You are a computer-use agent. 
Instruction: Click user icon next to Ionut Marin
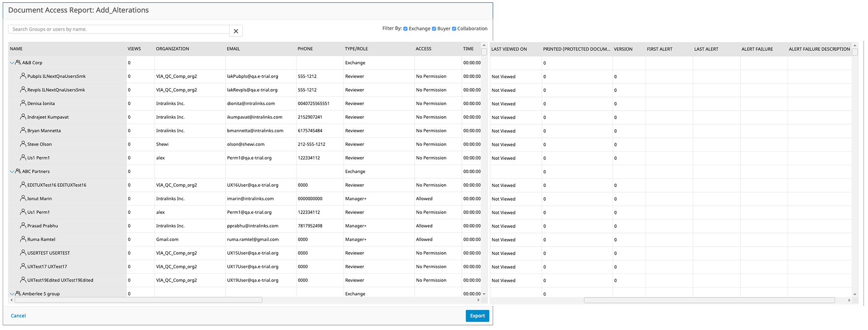(23, 198)
